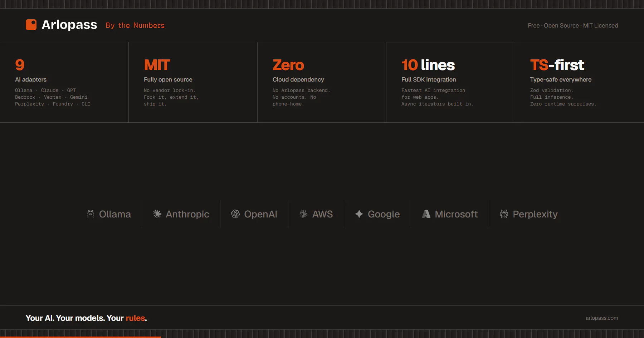The width and height of the screenshot is (644, 338).
Task: Click 'No Arlopass backend.' text
Action: click(x=301, y=90)
